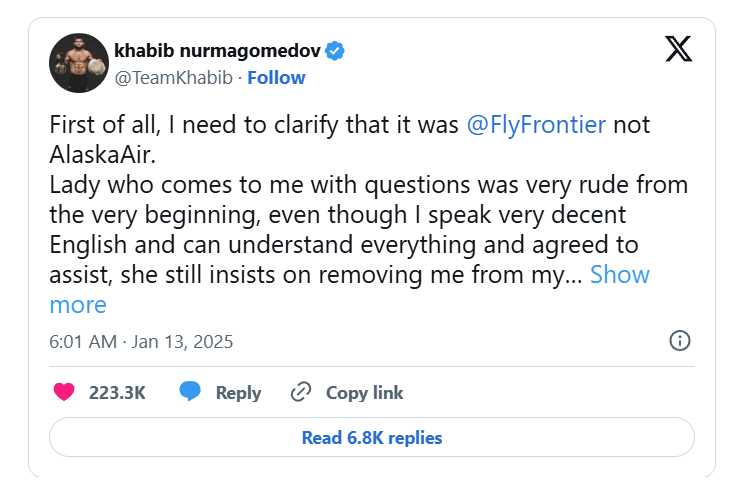This screenshot has width=739, height=500.
Task: Open the tweet info circle icon
Action: click(679, 341)
